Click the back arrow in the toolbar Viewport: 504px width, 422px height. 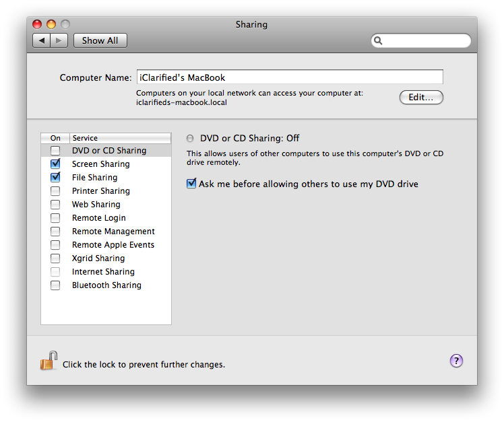click(x=42, y=40)
